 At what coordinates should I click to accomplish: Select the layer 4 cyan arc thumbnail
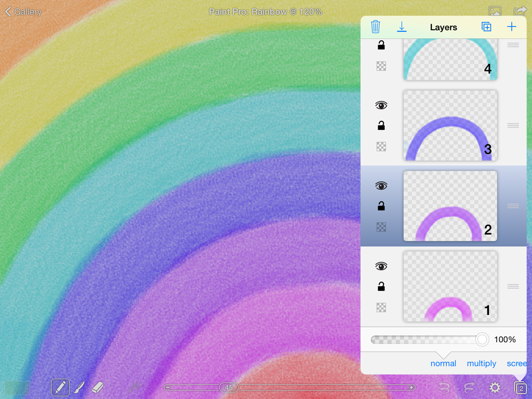click(450, 60)
